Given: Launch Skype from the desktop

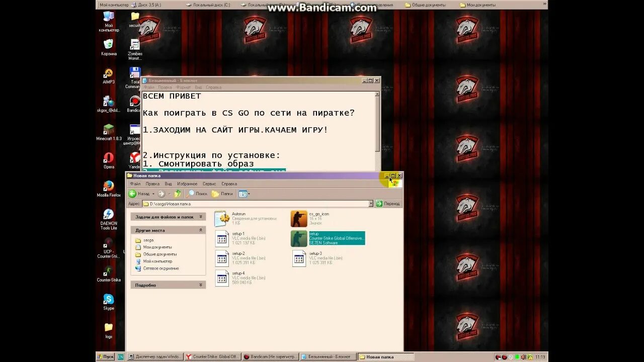Looking at the screenshot, I should 109,303.
